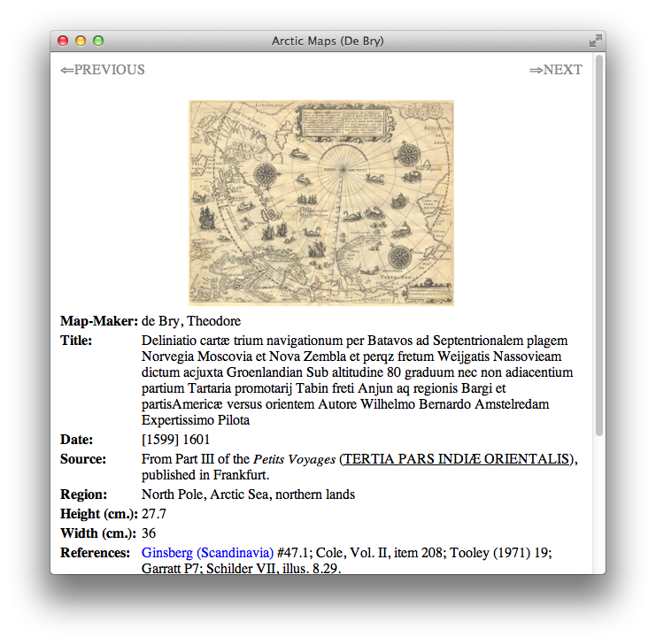Click the PREVIOUS navigation link

click(x=102, y=70)
